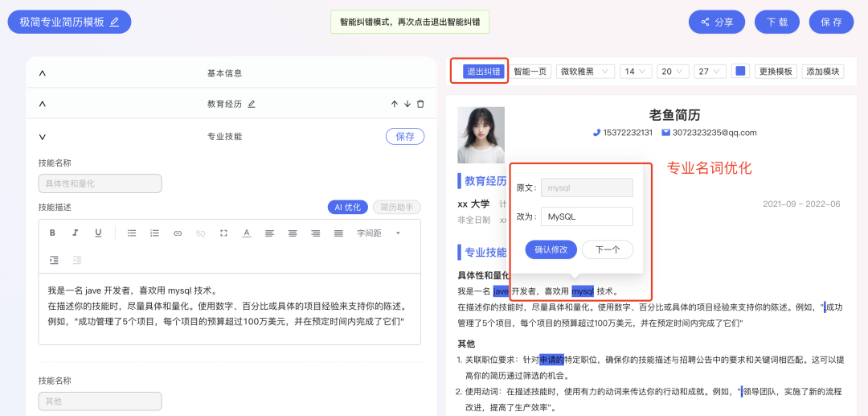Click the 改为 MySQL input field
The width and height of the screenshot is (868, 416).
pyautogui.click(x=587, y=216)
